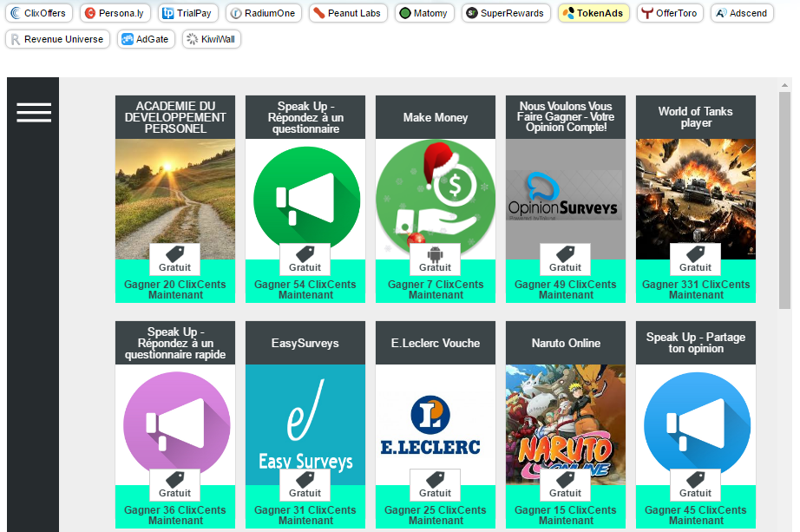Screen dimensions: 800x532
Task: Select the ClixOffers offer wall tab
Action: [39, 13]
